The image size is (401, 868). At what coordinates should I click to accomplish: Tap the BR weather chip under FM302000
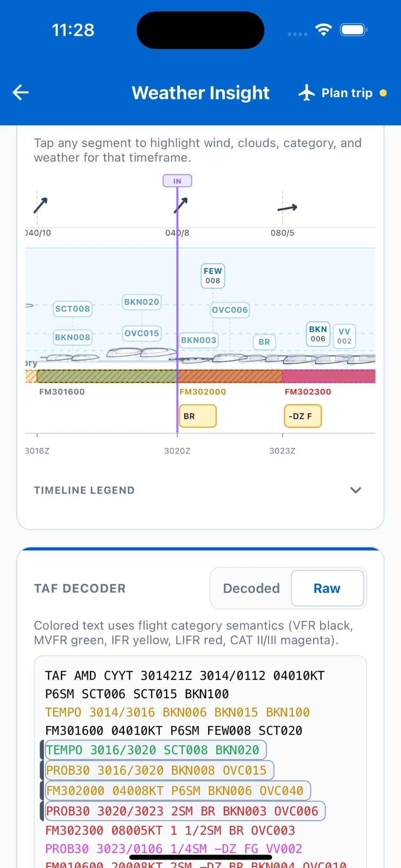[198, 416]
